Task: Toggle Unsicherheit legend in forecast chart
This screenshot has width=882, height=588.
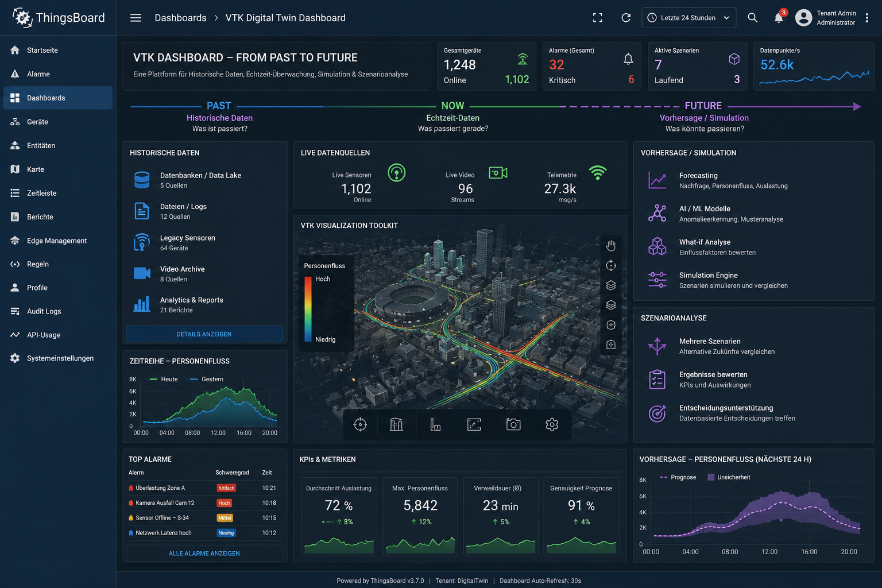Action: [729, 477]
